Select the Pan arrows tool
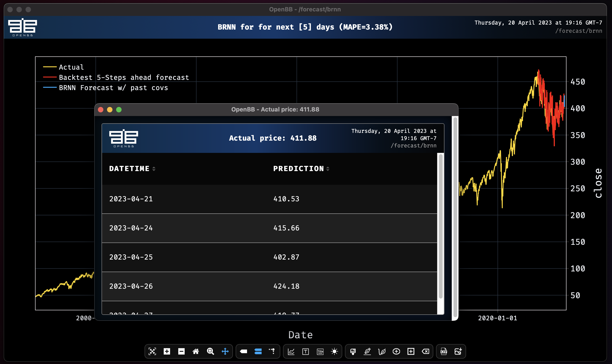 point(225,351)
